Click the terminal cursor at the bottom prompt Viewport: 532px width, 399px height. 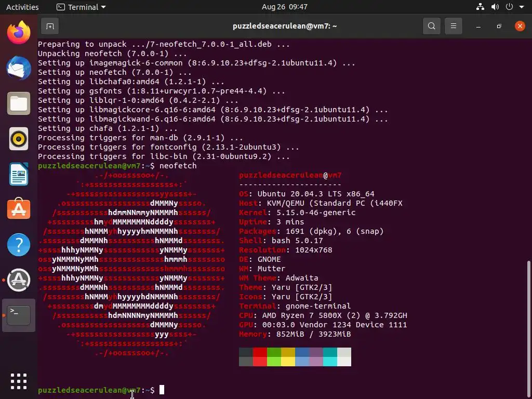pyautogui.click(x=162, y=390)
